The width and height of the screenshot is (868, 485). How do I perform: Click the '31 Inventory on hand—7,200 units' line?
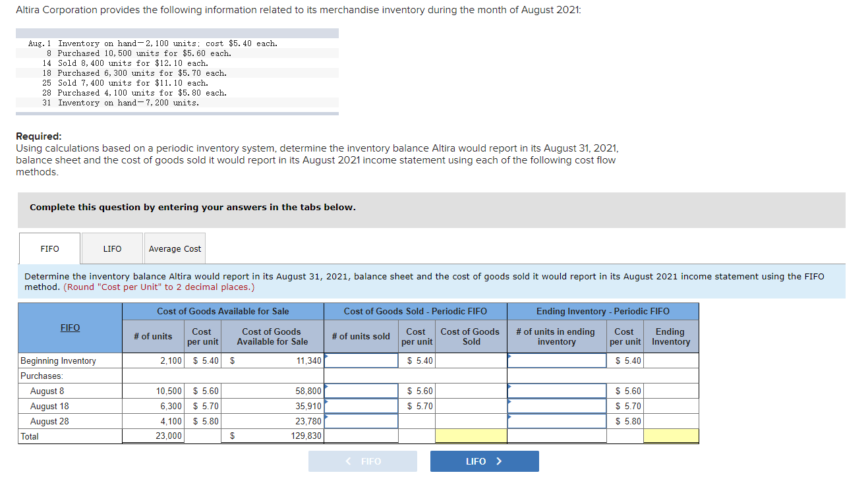(x=121, y=103)
